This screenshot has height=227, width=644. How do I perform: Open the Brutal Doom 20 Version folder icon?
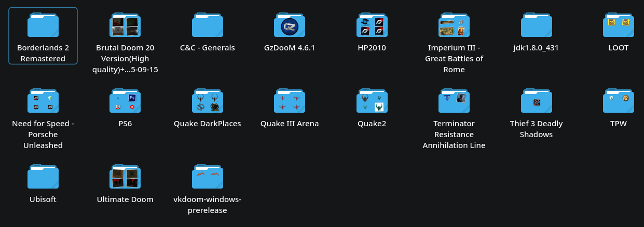pos(125,24)
